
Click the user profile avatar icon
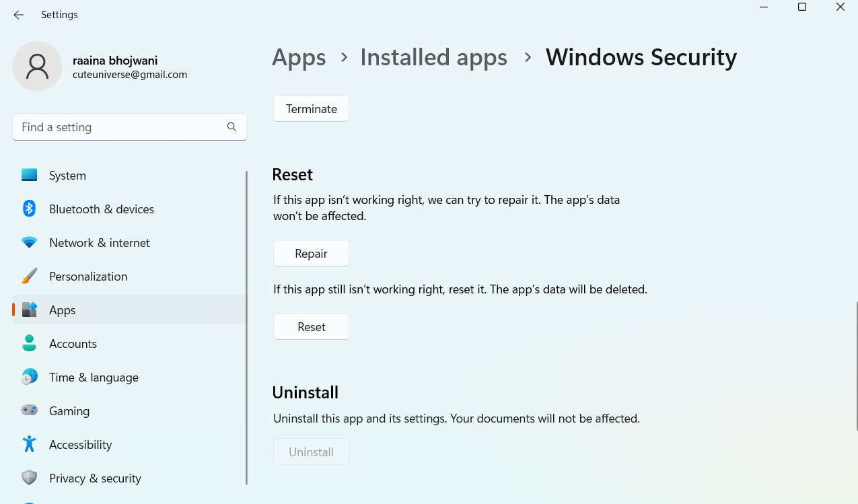[x=37, y=66]
